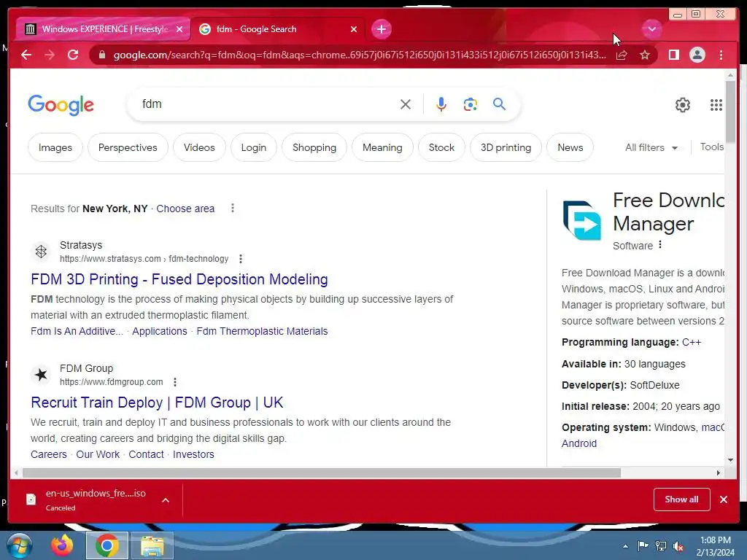Go to the Google logo homepage

click(x=61, y=105)
